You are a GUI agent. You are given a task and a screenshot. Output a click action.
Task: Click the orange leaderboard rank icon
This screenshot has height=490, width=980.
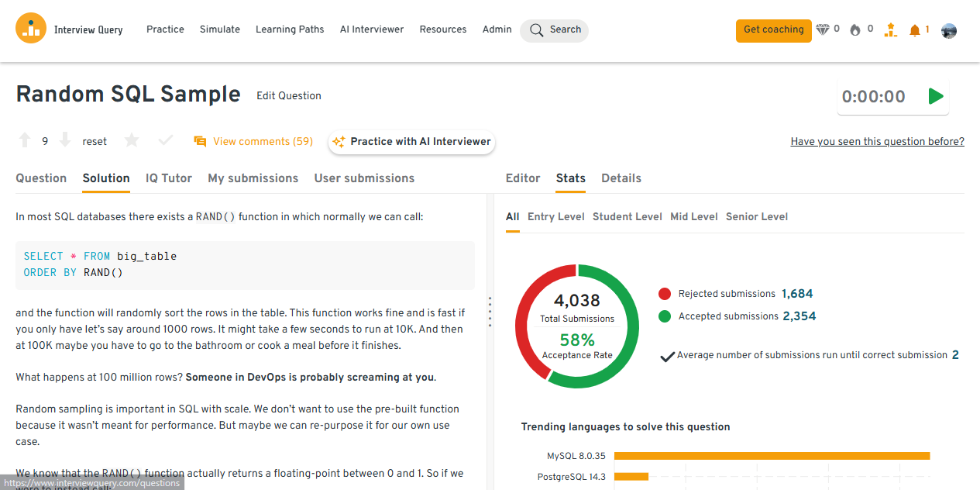pos(891,29)
